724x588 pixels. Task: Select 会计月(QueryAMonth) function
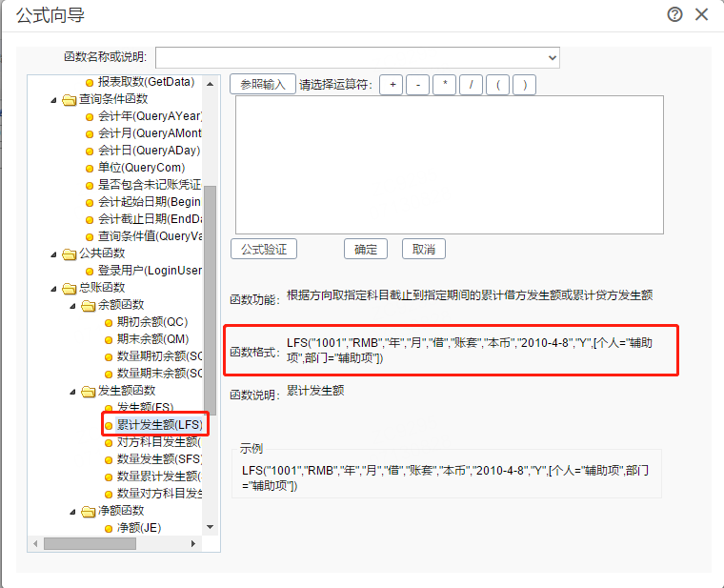tap(150, 133)
